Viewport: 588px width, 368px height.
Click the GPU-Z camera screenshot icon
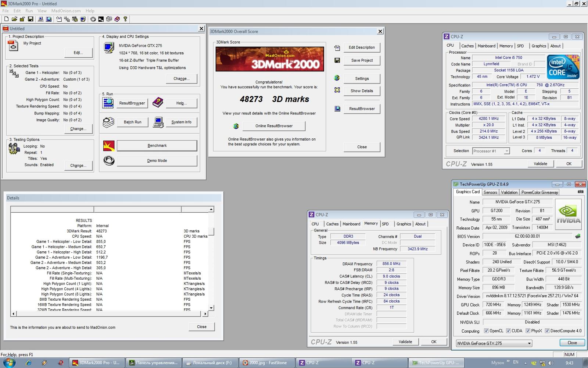(x=580, y=192)
